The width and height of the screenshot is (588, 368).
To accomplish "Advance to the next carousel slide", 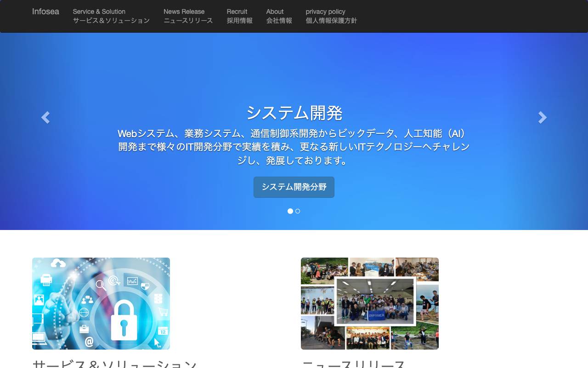I will (x=543, y=118).
